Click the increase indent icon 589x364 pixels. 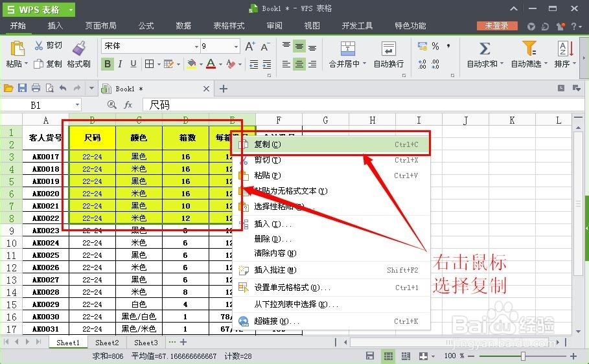[x=267, y=64]
